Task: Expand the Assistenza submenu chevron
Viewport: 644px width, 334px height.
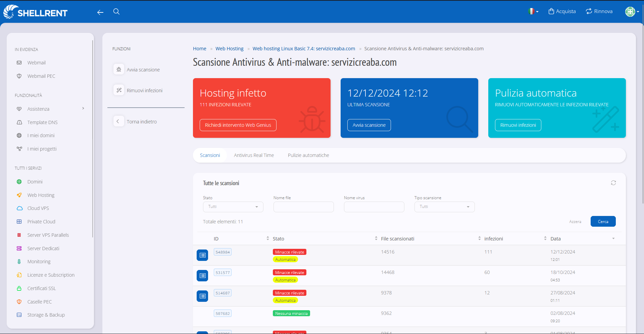Action: [83, 108]
